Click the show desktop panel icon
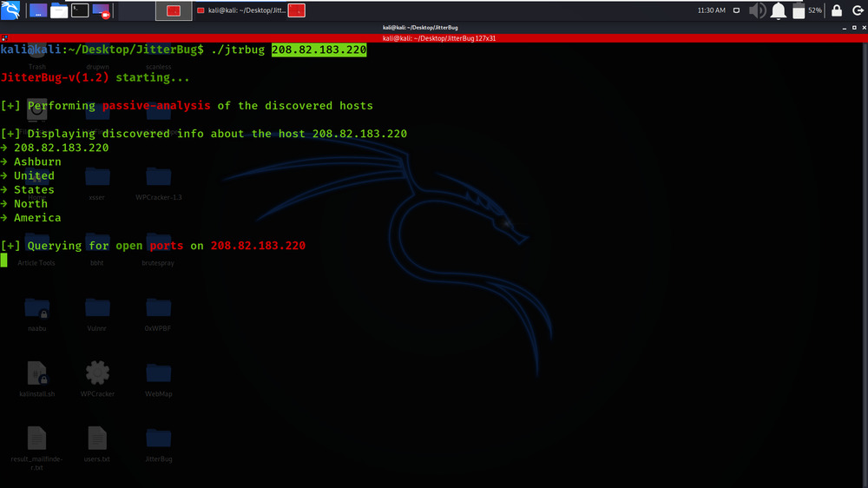 tap(37, 10)
